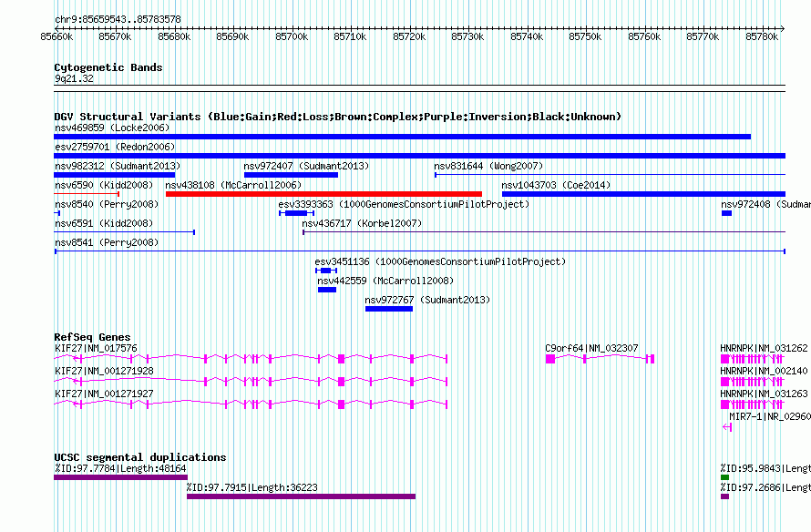The height and width of the screenshot is (532, 811).
Task: Click the nsv972767 (Sudmant2013) label
Action: click(x=427, y=300)
